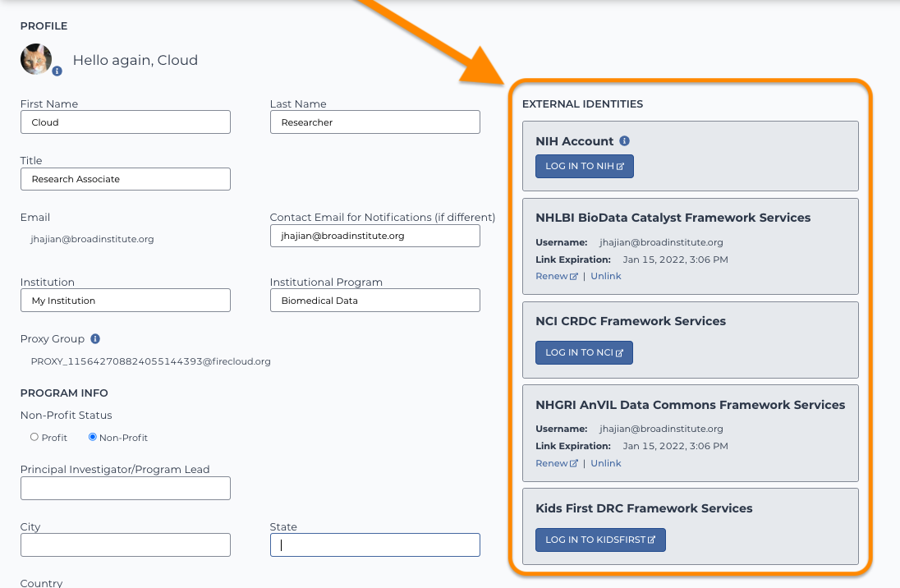Click the Hello again, Cloud greeting
The width and height of the screenshot is (900, 588).
pos(135,60)
